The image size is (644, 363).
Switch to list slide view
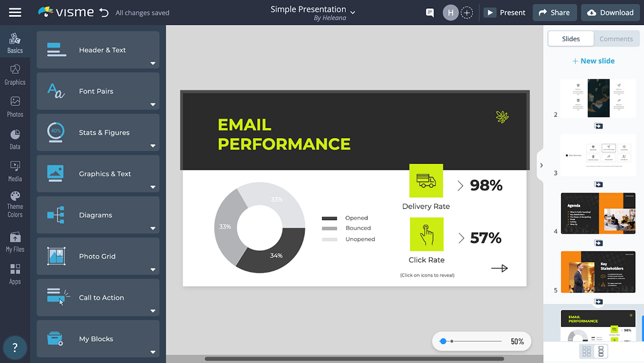pos(601,352)
